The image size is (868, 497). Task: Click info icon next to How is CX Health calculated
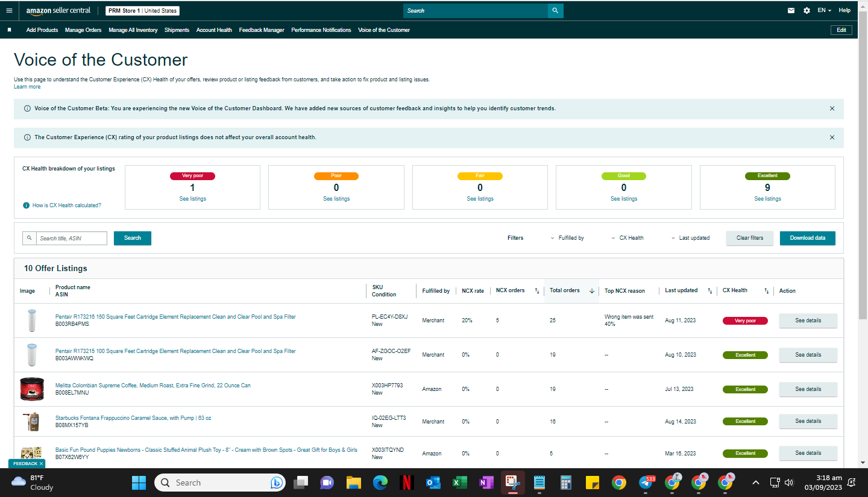point(26,205)
